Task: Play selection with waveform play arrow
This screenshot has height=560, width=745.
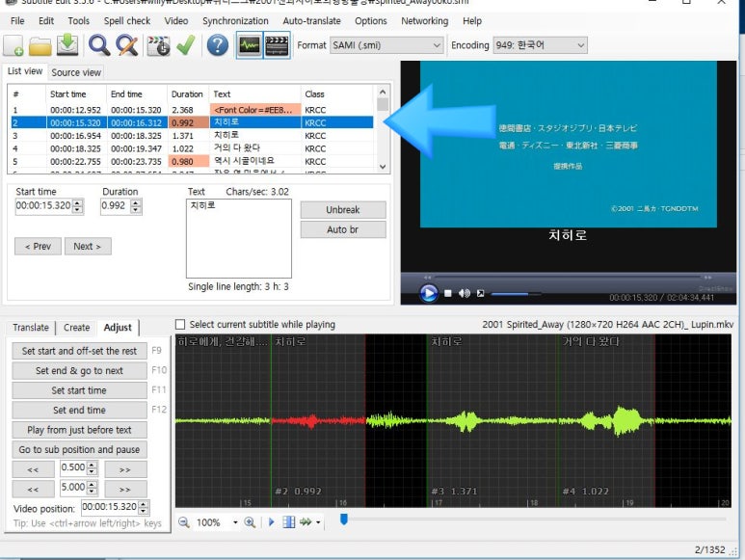Action: point(271,522)
